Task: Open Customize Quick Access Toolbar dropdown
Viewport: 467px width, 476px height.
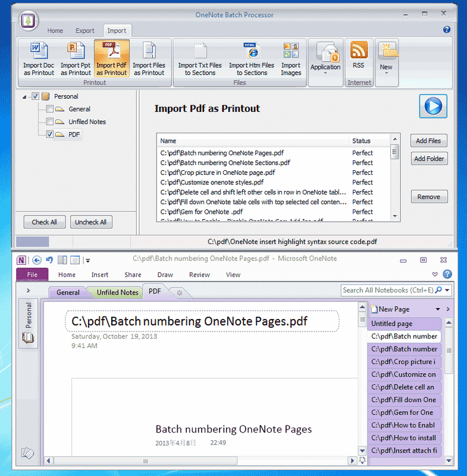Action: 87,261
